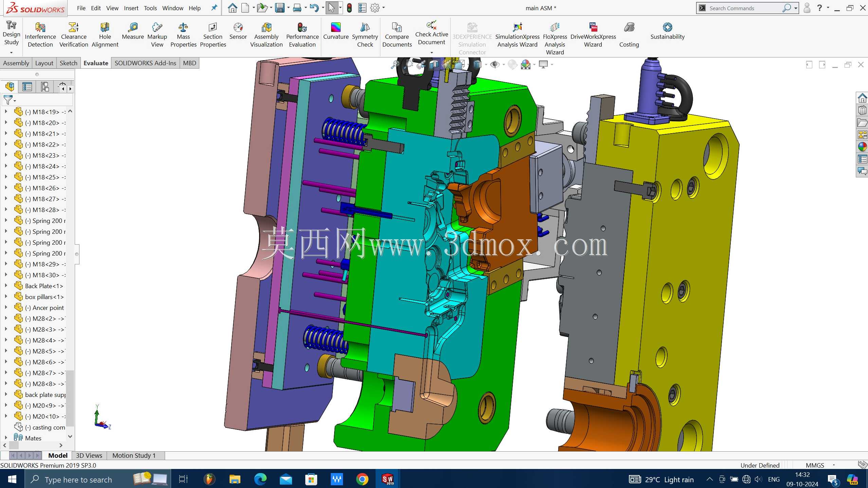
Task: Open the Interference Detection tool
Action: tap(40, 35)
